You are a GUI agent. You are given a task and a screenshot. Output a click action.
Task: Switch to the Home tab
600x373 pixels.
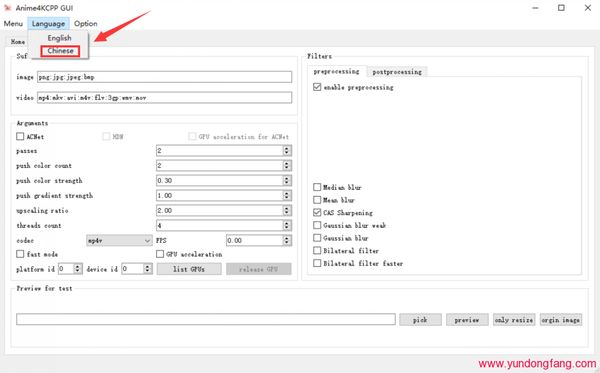pos(18,42)
